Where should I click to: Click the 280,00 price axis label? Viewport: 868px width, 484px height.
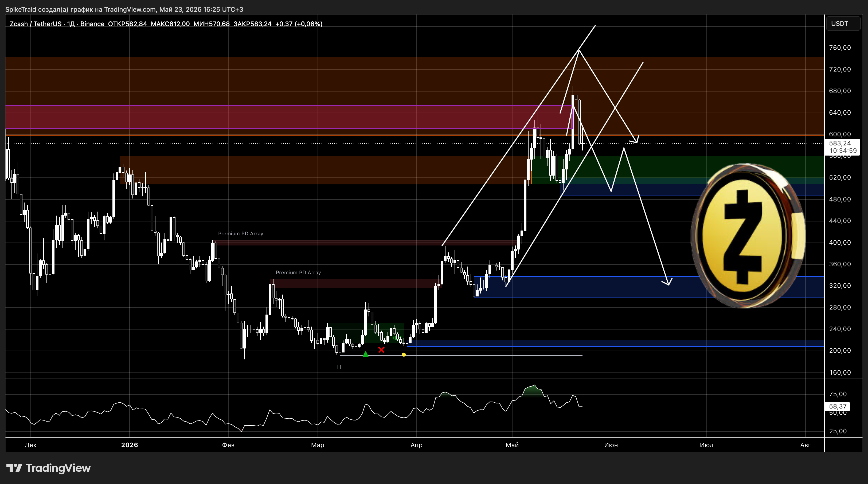[x=840, y=307]
